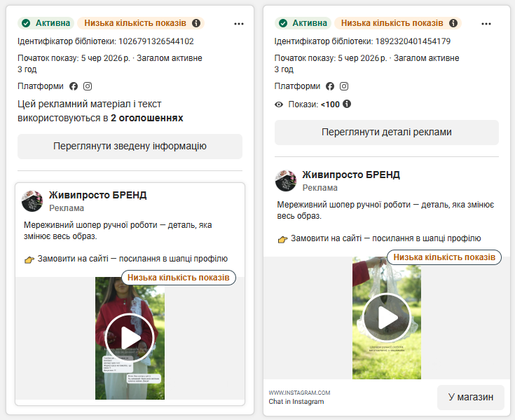Viewport: 515px width, 420px height.
Task: Click Платформи label in right card
Action: [297, 86]
